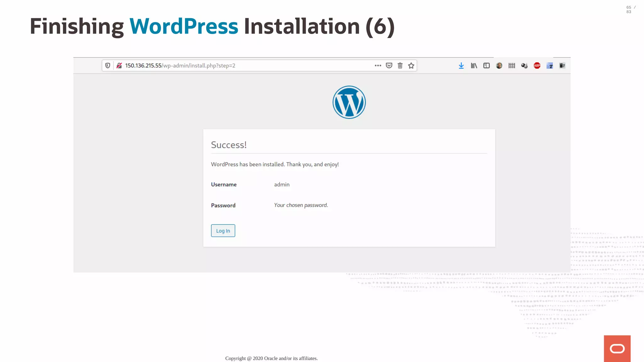The width and height of the screenshot is (644, 362).
Task: Open the Adblock Plus ABP icon
Action: point(537,66)
